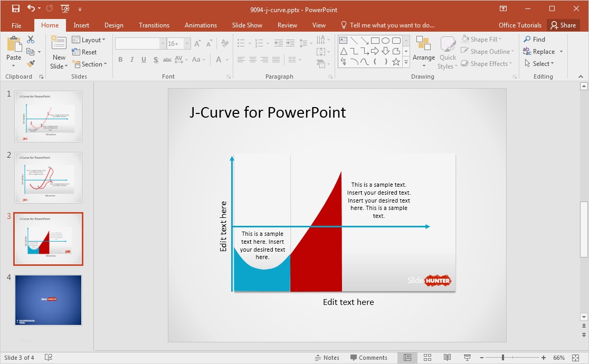
Task: Insert a Rectangle shape from the shapes gallery
Action: pos(374,40)
